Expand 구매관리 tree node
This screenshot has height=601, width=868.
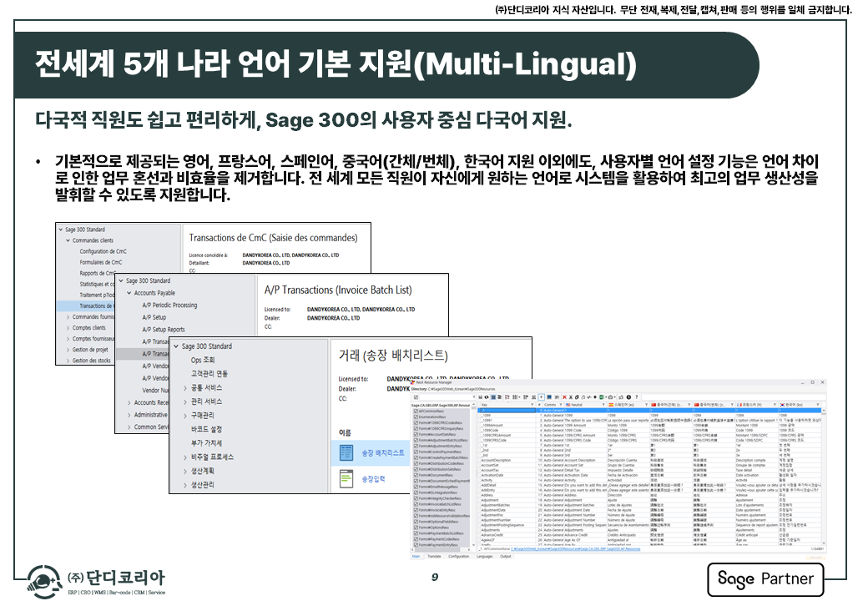coord(185,416)
